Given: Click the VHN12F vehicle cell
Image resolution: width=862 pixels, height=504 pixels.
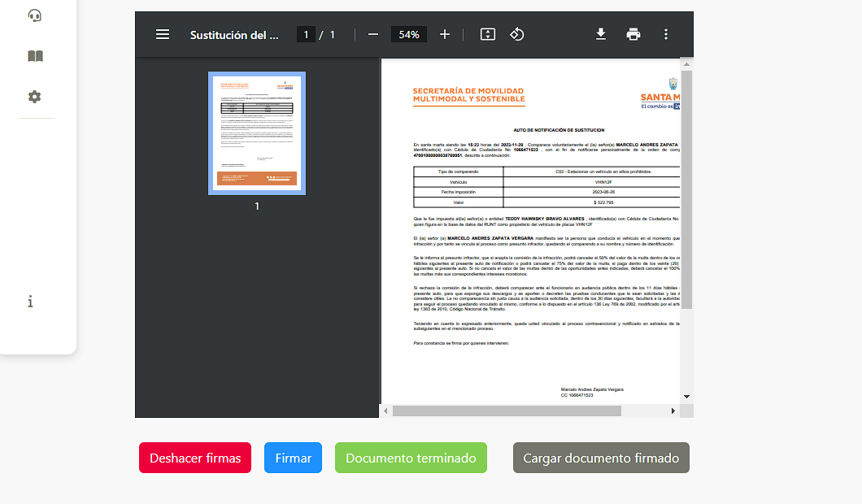Looking at the screenshot, I should [603, 182].
